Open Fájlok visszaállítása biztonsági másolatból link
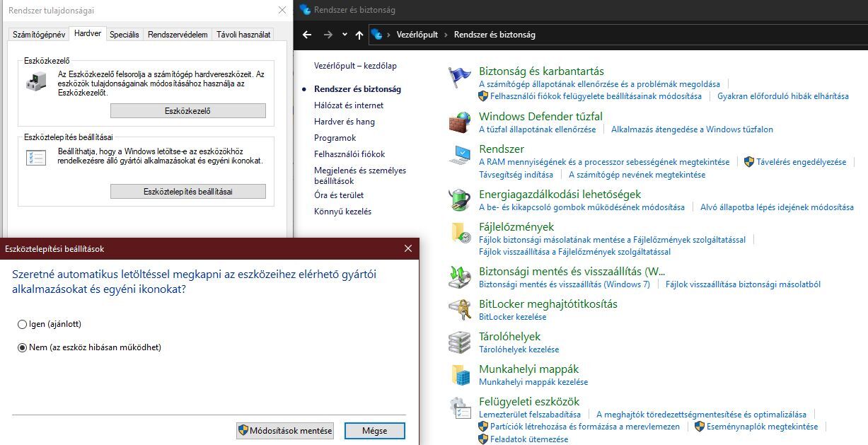This screenshot has width=868, height=445. pyautogui.click(x=743, y=284)
